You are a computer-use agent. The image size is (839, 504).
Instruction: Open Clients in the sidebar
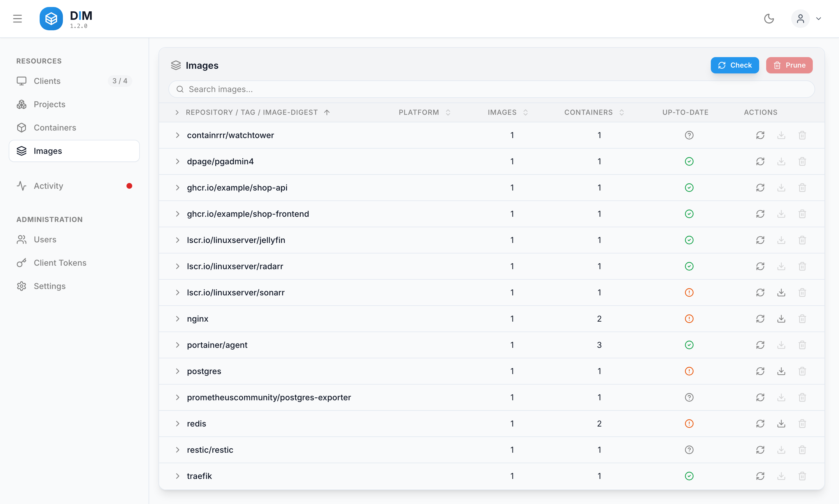74,81
